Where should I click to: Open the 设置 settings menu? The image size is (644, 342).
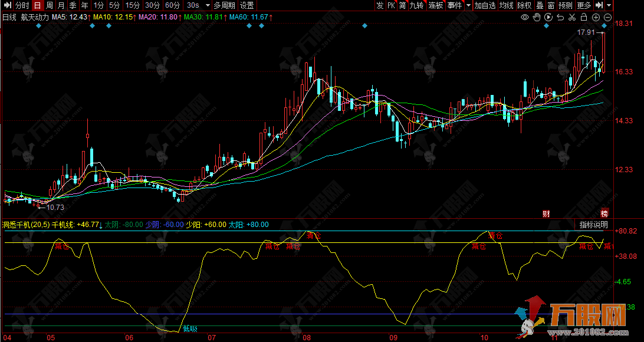pyautogui.click(x=247, y=5)
